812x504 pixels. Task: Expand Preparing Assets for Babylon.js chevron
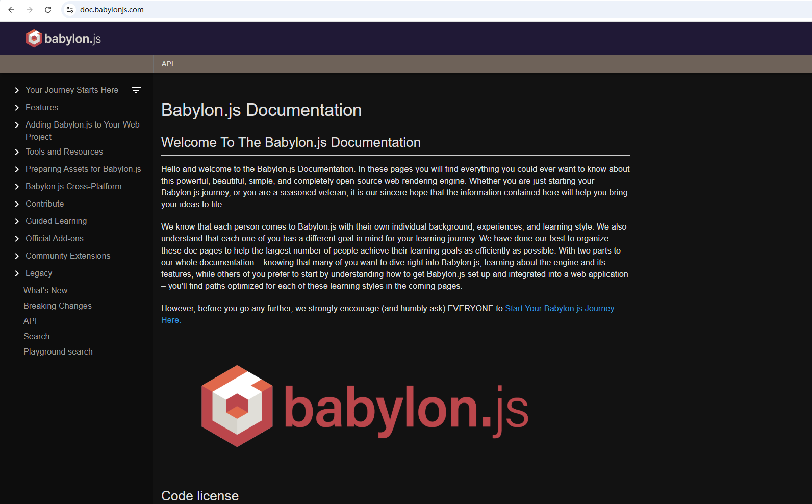[x=17, y=169]
